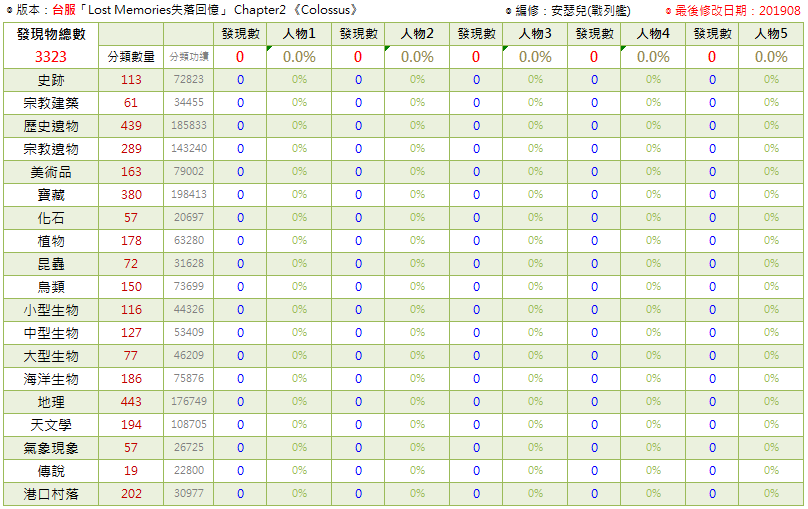Click the 0.0% total under 人物1
This screenshot has height=509, width=808.
(x=299, y=57)
